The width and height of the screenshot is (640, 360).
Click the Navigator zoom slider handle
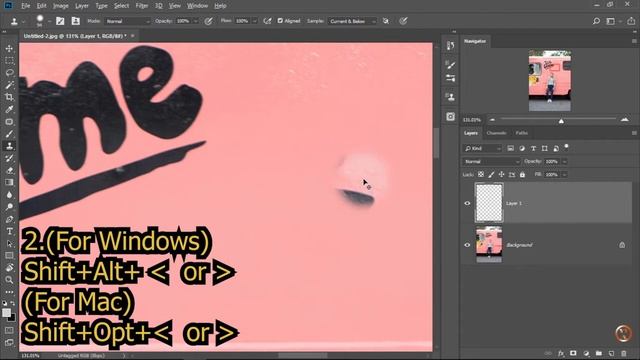point(561,121)
